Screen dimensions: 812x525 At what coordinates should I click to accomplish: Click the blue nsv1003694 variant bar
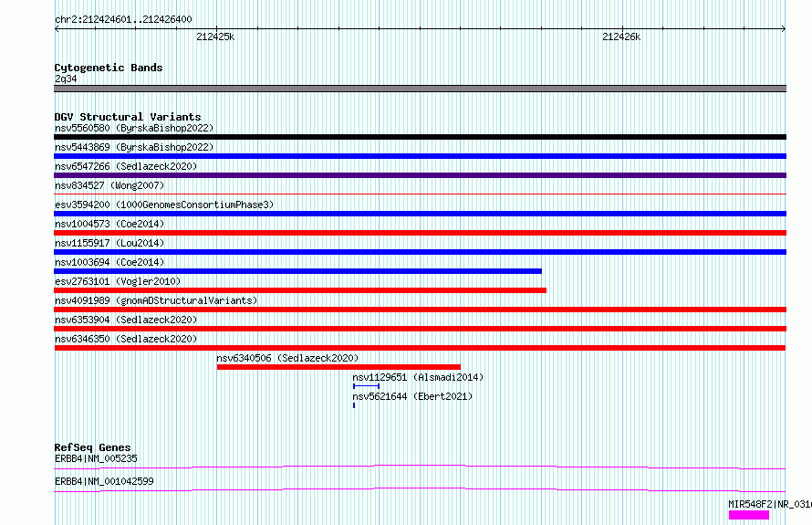click(x=297, y=271)
